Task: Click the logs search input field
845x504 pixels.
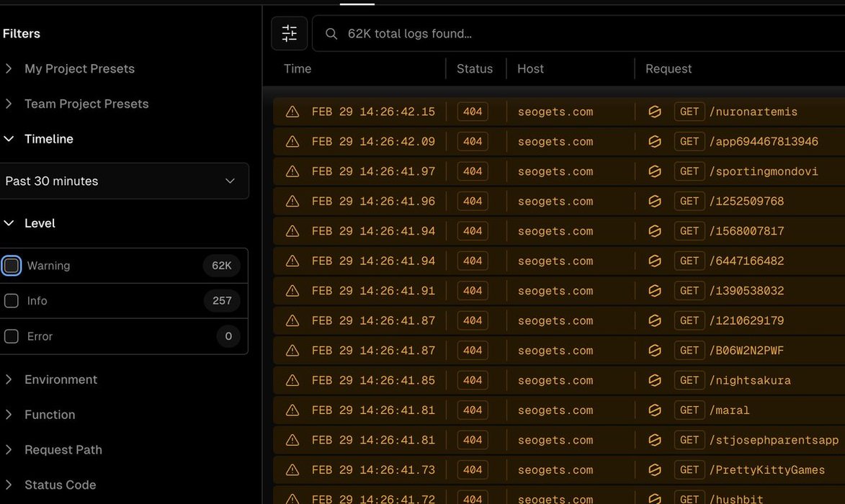Action: (576, 34)
